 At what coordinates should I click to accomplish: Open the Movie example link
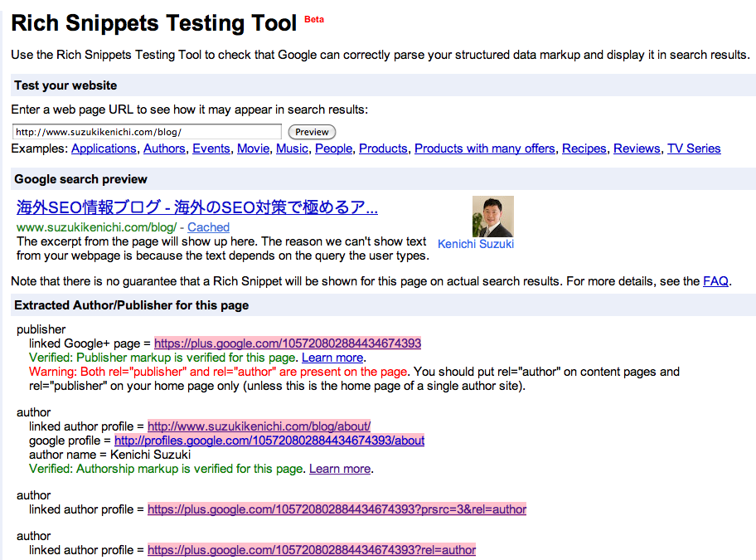pyautogui.click(x=253, y=149)
